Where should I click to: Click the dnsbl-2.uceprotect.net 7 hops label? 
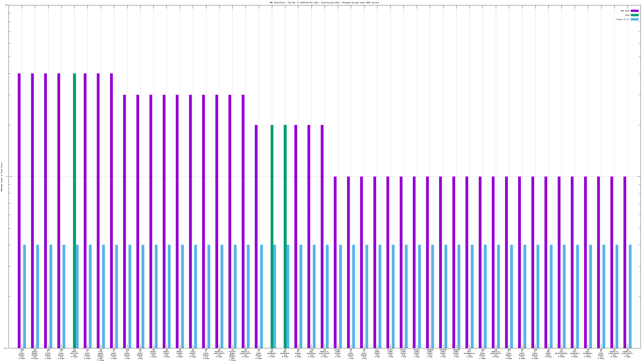[x=627, y=353]
